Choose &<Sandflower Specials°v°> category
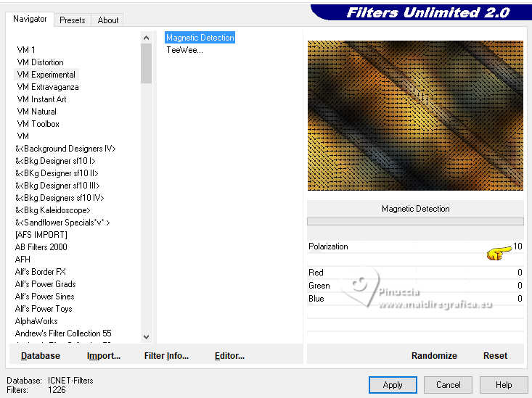Viewport: 532px width, 398px height. click(62, 223)
